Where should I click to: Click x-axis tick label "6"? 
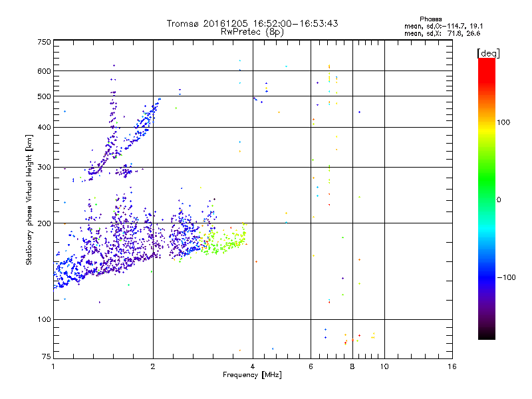[x=311, y=366]
